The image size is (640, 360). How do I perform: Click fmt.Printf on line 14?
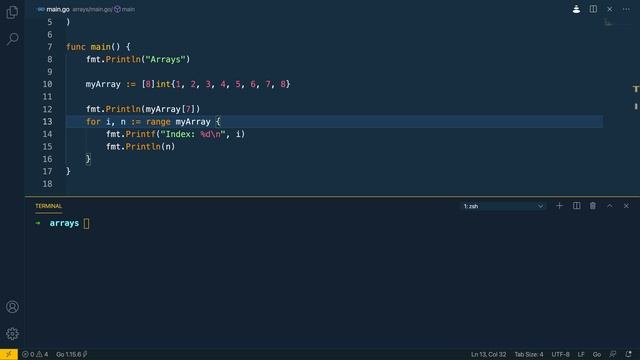(131, 134)
